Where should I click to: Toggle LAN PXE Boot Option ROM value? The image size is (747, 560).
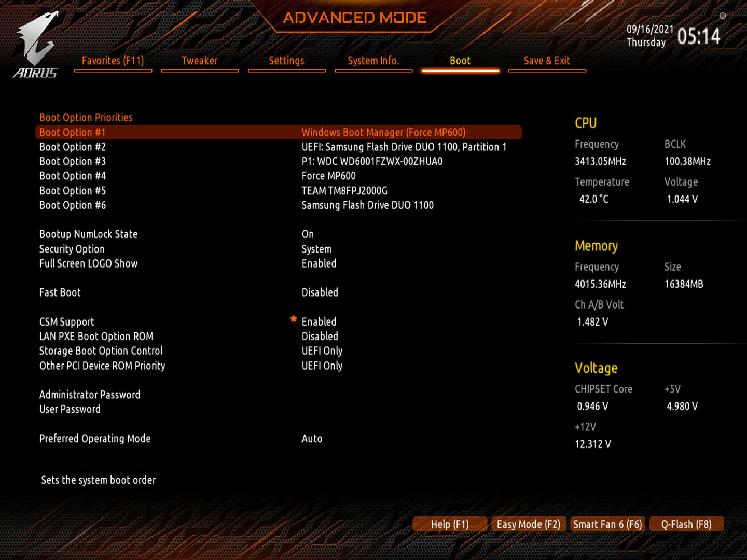(320, 337)
